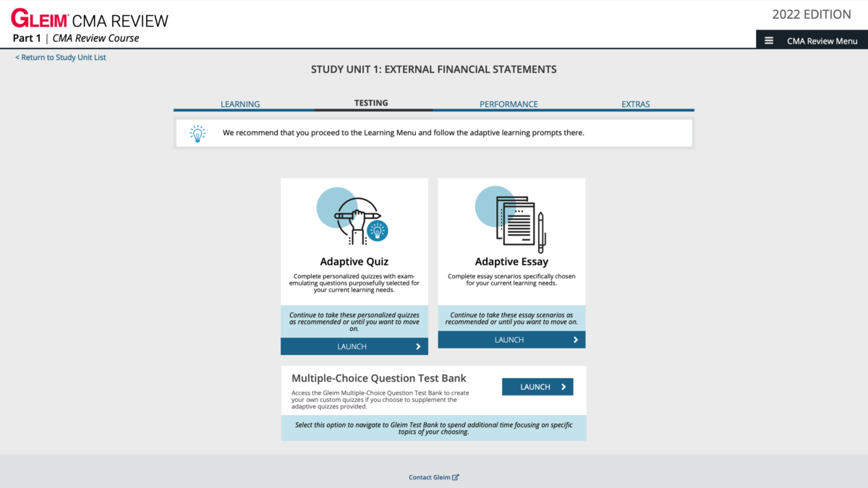Click the arrow icon on Adaptive Quiz Launch
This screenshot has width=868, height=488.
[x=418, y=346]
